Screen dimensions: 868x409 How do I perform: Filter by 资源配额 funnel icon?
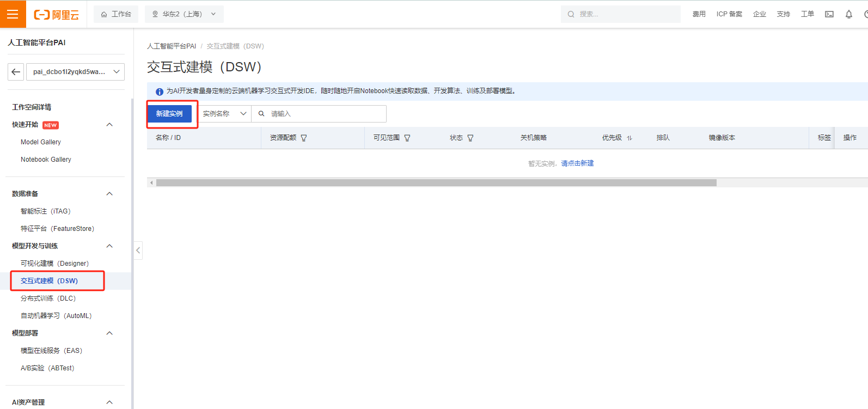(x=304, y=138)
